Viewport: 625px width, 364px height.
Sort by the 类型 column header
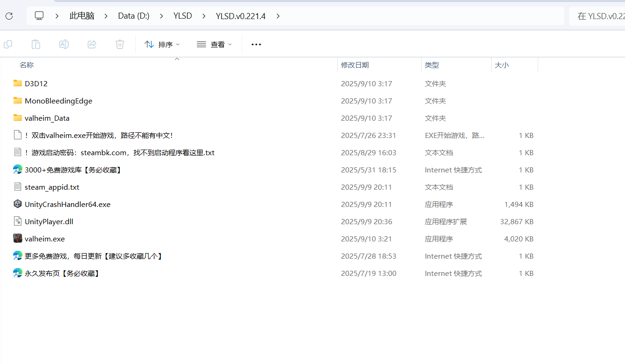(432, 65)
